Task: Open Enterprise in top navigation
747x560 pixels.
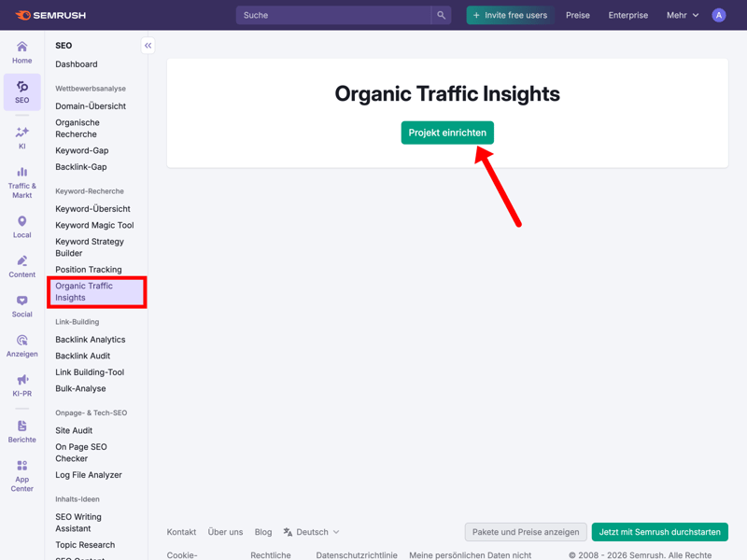Action: pos(627,15)
